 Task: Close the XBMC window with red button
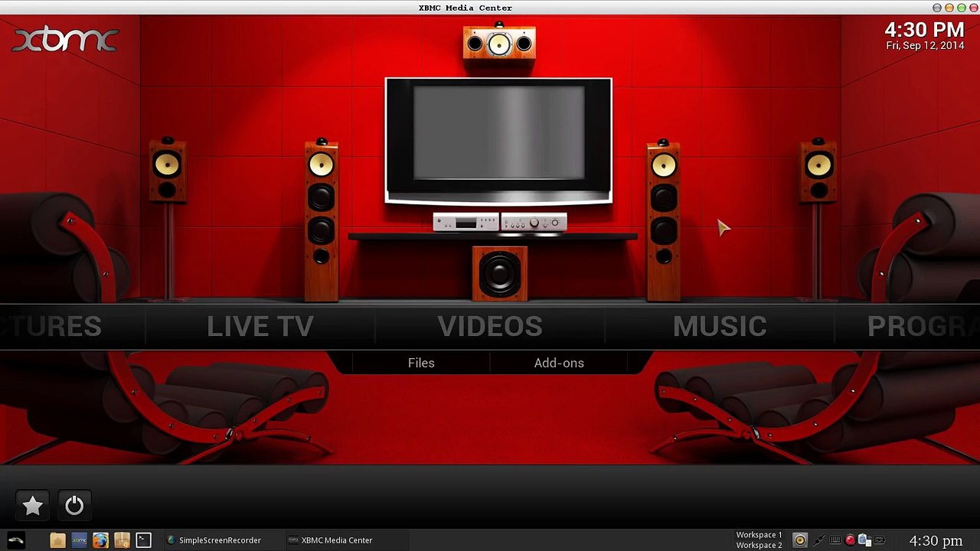[x=974, y=8]
